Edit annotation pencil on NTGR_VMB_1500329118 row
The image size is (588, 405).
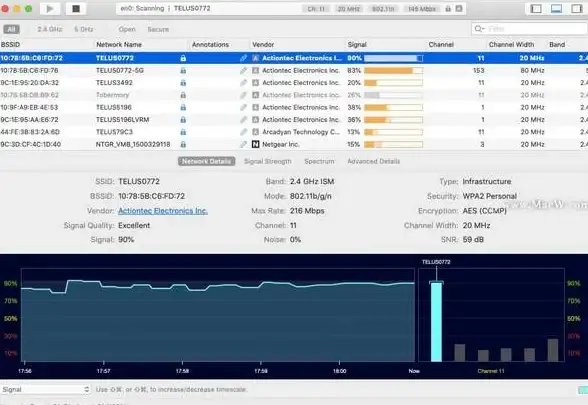click(x=243, y=144)
